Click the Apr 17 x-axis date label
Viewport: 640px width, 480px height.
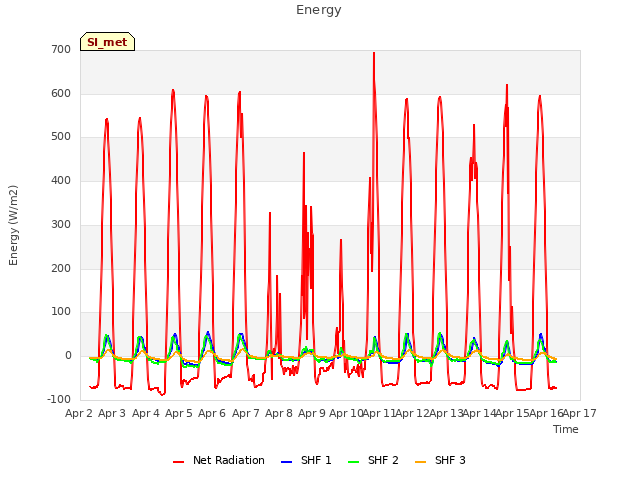click(x=580, y=413)
